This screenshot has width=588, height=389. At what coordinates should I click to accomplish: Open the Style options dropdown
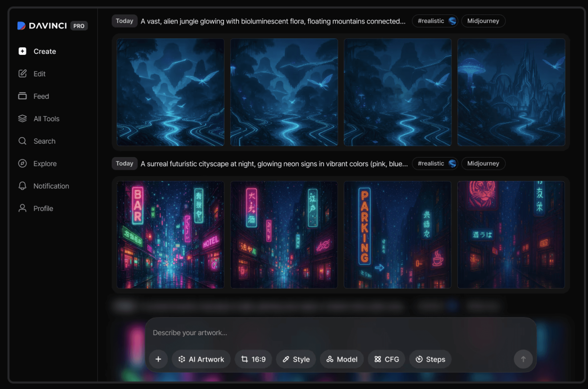[296, 359]
